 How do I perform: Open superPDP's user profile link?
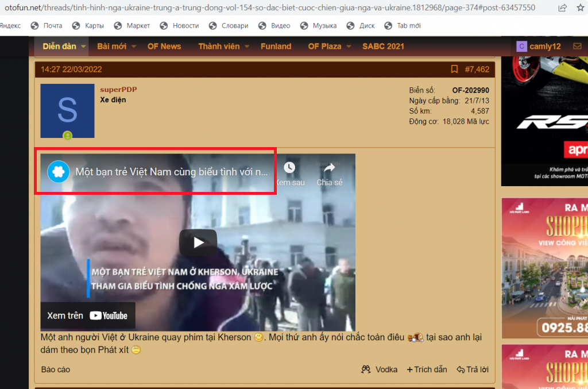[x=118, y=89]
